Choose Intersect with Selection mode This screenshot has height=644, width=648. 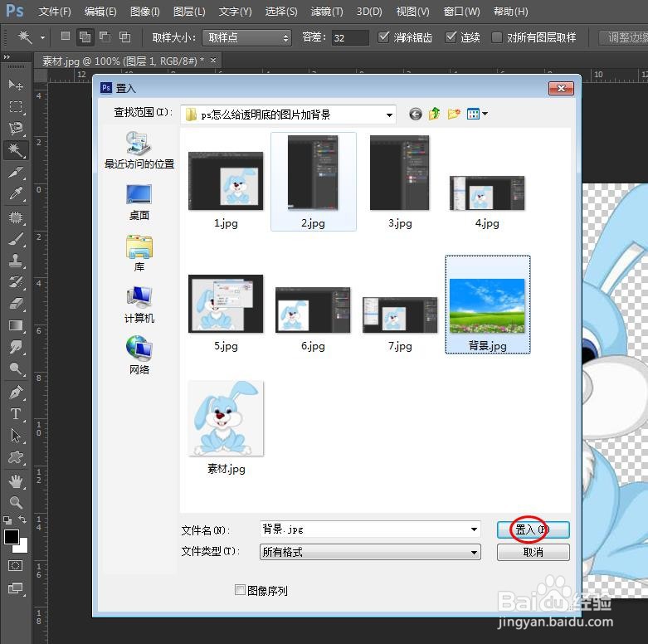124,37
